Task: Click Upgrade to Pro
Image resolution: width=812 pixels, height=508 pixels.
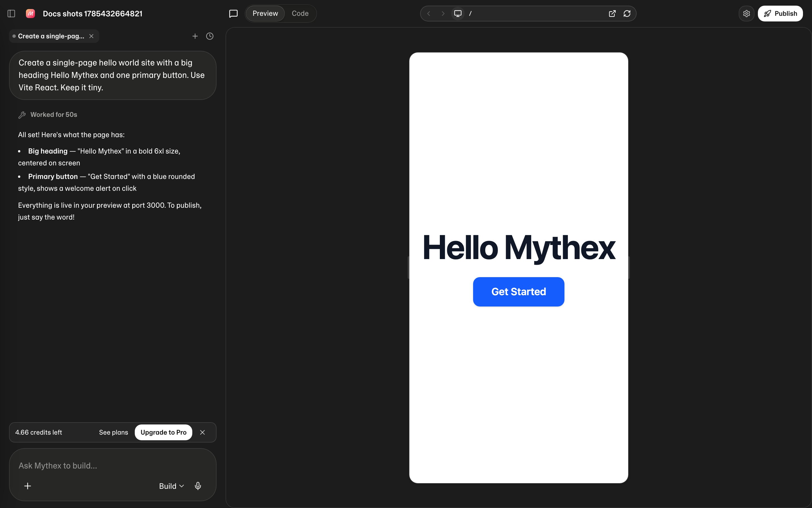Action: (x=164, y=432)
